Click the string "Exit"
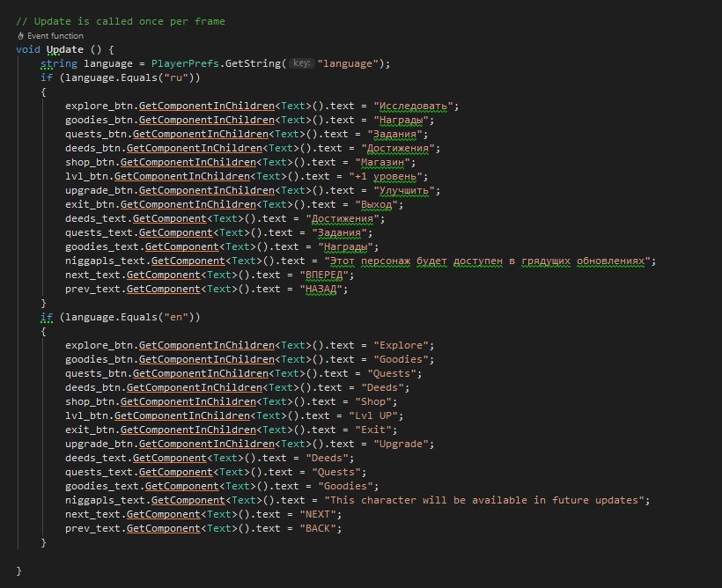 coord(373,430)
